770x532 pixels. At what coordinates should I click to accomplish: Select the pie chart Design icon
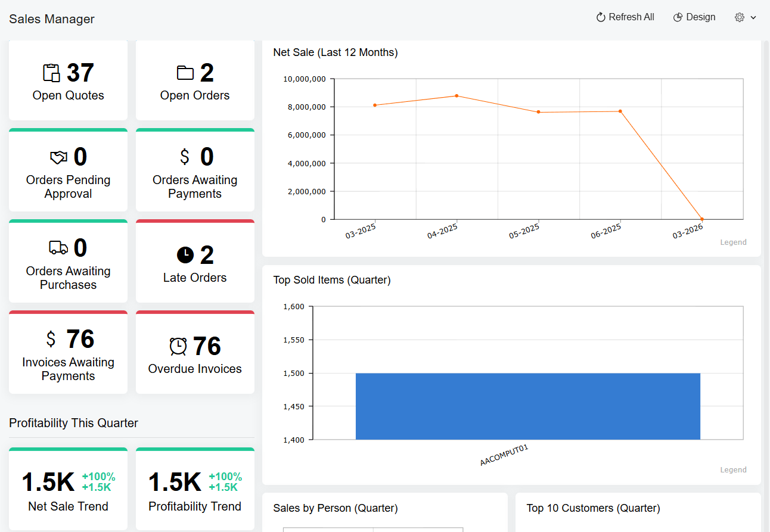click(x=678, y=17)
